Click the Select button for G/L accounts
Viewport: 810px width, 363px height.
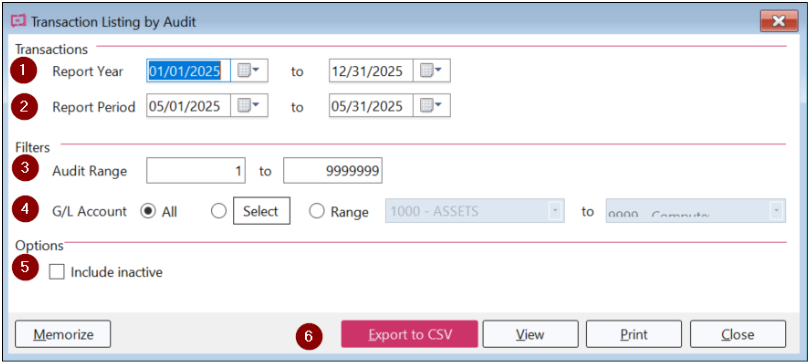(261, 211)
